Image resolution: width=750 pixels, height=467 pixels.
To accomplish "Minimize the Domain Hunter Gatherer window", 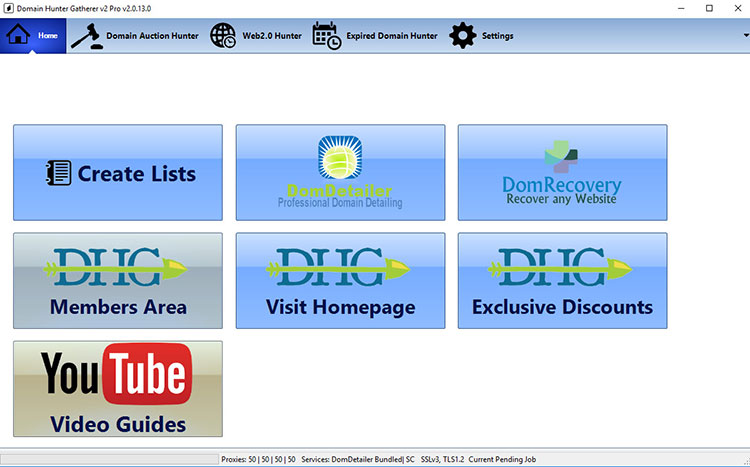I will (x=682, y=9).
